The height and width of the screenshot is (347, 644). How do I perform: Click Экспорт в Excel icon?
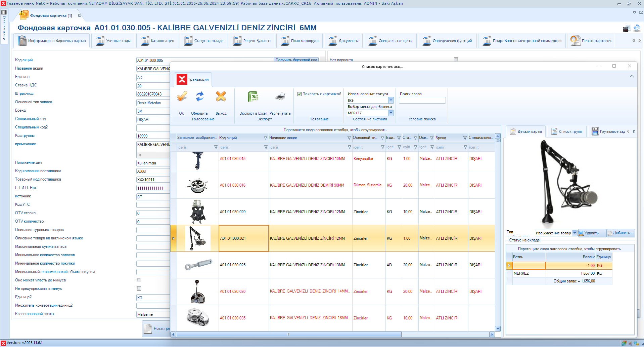click(x=253, y=97)
